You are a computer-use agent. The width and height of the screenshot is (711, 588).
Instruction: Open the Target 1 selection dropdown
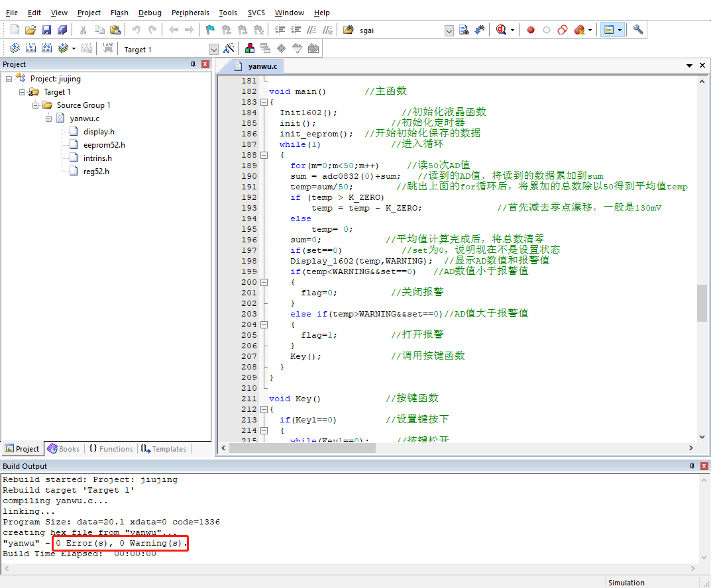pos(213,50)
